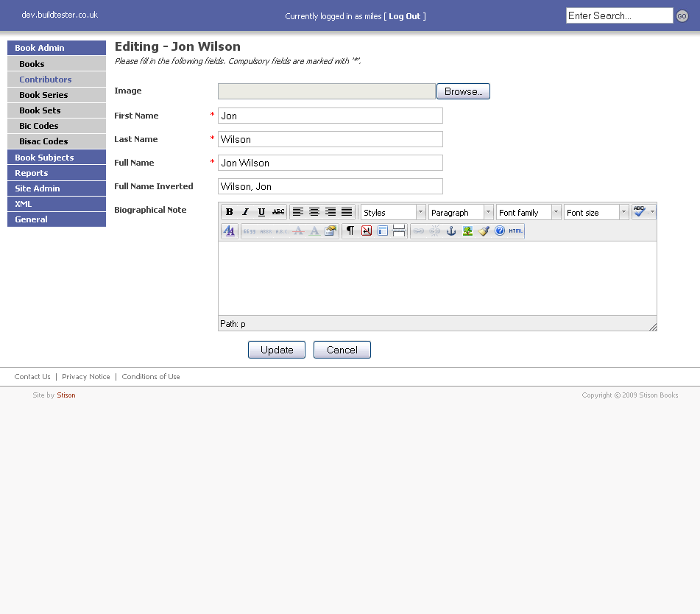This screenshot has height=614, width=700.
Task: Click the First Name input field
Action: click(330, 116)
